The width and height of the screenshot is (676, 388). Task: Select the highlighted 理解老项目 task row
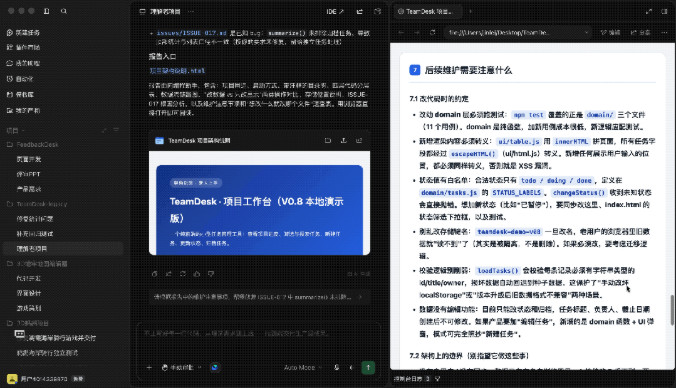coord(63,249)
